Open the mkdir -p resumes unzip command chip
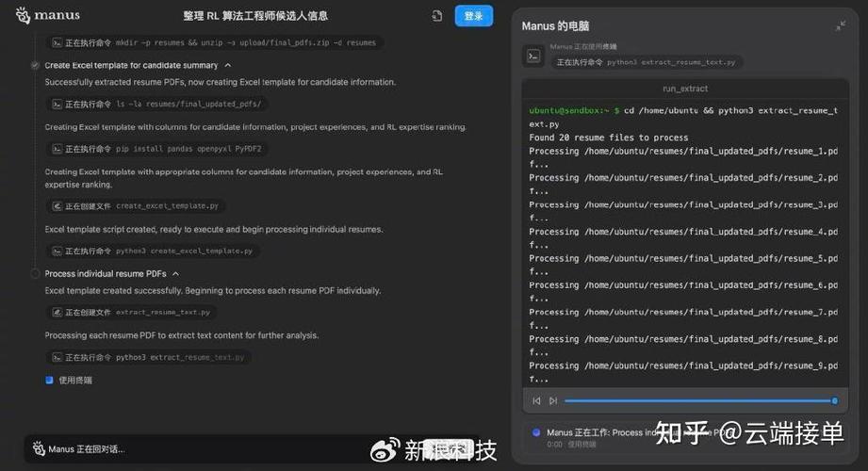 (x=215, y=42)
